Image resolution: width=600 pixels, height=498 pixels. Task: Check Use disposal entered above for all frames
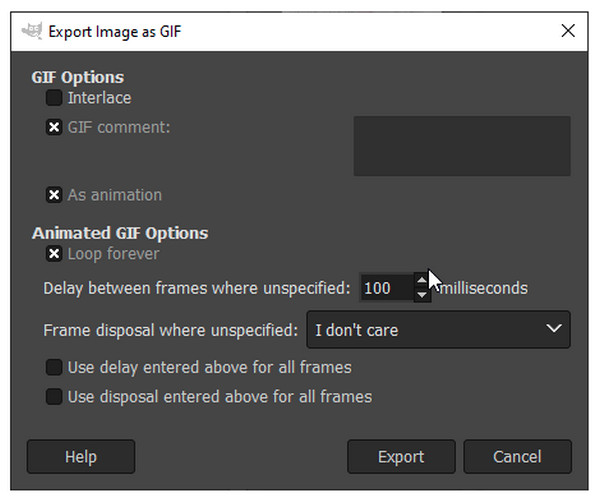point(54,397)
